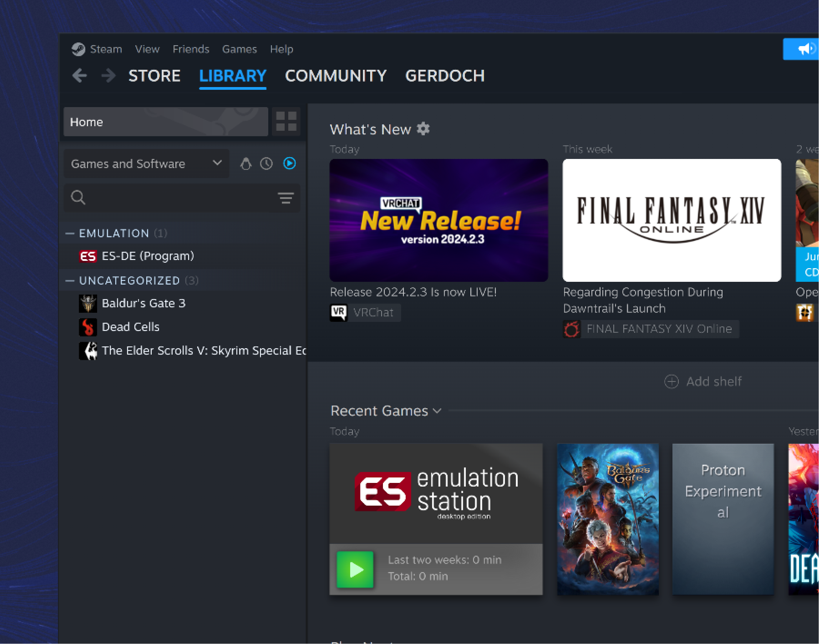Open advanced filter options in search bar
Screen dimensions: 819x644
point(286,197)
